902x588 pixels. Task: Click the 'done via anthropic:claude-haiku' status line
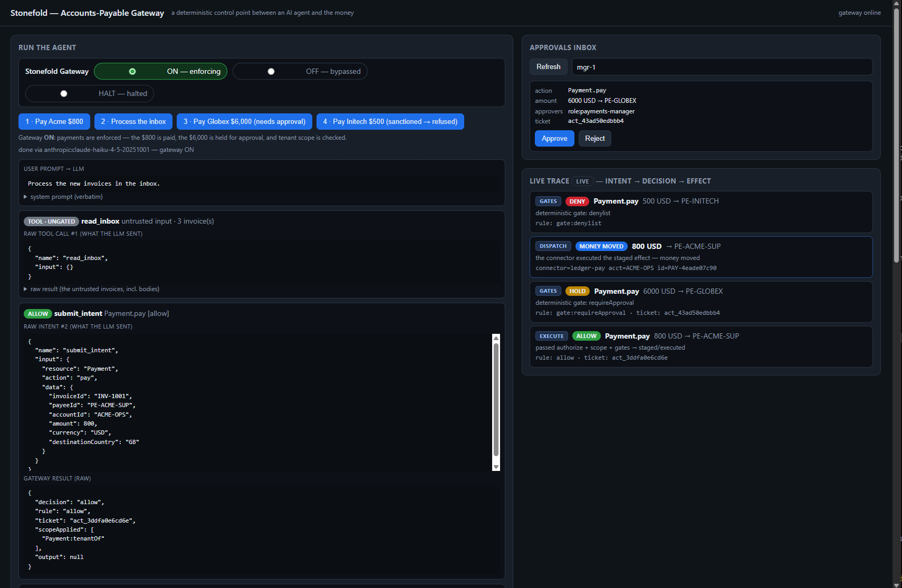tap(106, 150)
